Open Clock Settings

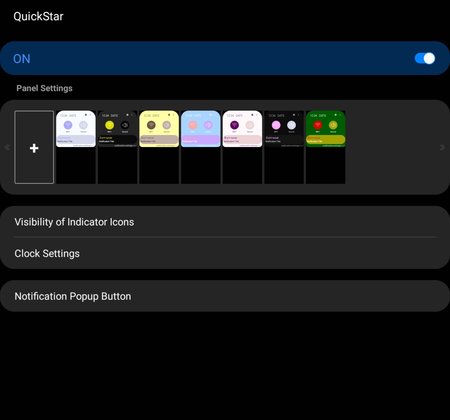[225, 253]
